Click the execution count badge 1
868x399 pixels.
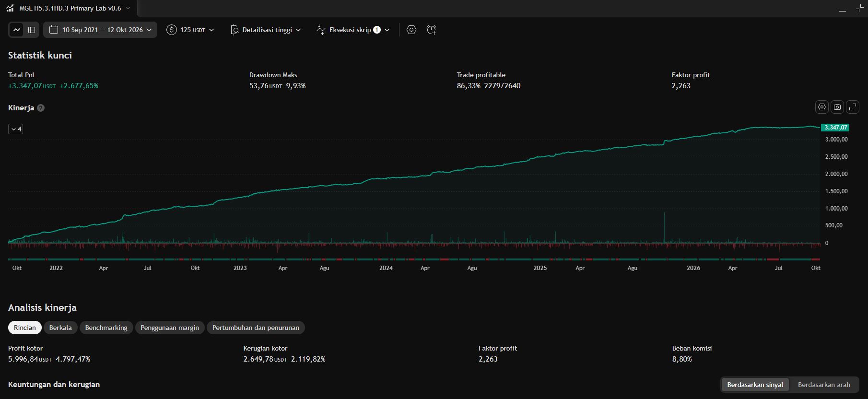coord(377,30)
